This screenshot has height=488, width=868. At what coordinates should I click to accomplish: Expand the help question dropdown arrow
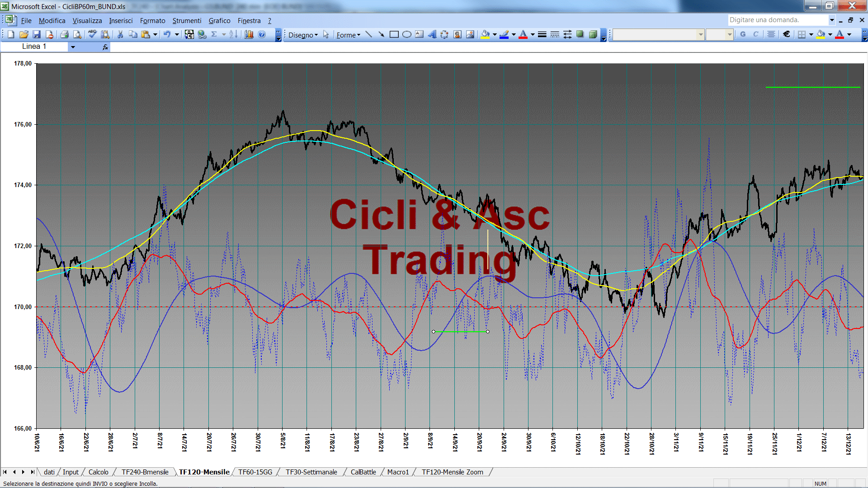click(x=831, y=20)
